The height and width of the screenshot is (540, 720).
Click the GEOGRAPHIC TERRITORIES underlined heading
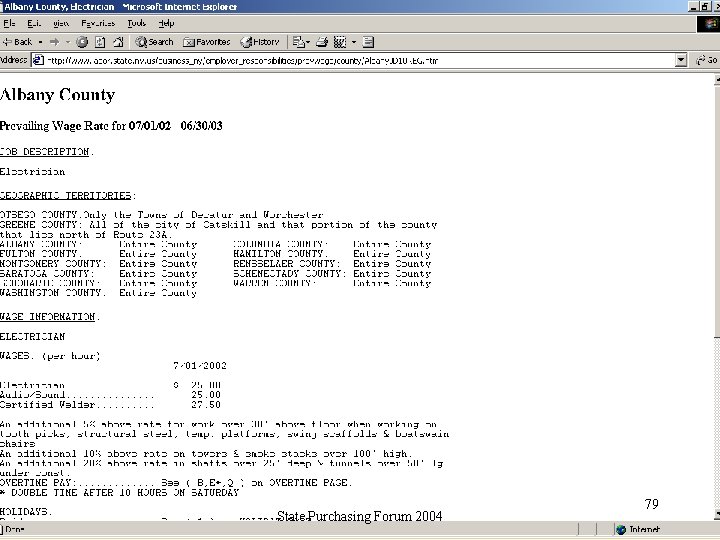(x=66, y=196)
